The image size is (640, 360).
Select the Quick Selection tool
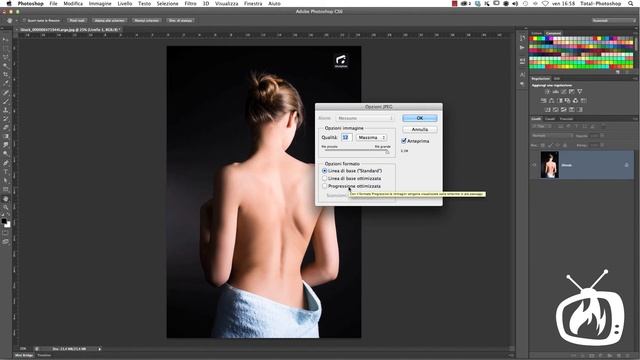(x=6, y=65)
